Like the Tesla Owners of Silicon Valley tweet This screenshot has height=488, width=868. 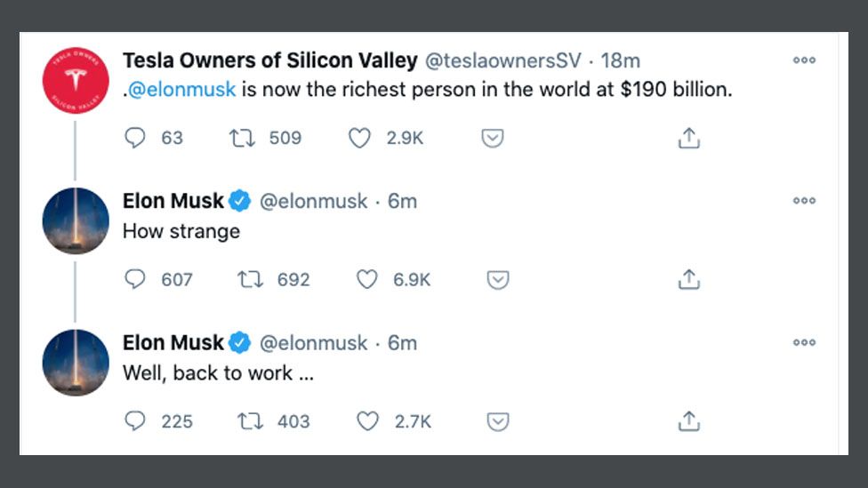click(x=359, y=138)
